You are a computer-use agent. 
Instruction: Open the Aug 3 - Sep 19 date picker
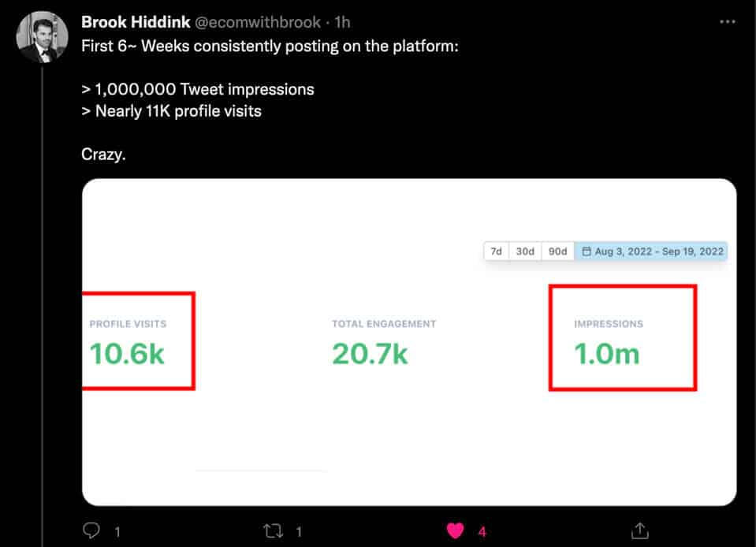(652, 251)
